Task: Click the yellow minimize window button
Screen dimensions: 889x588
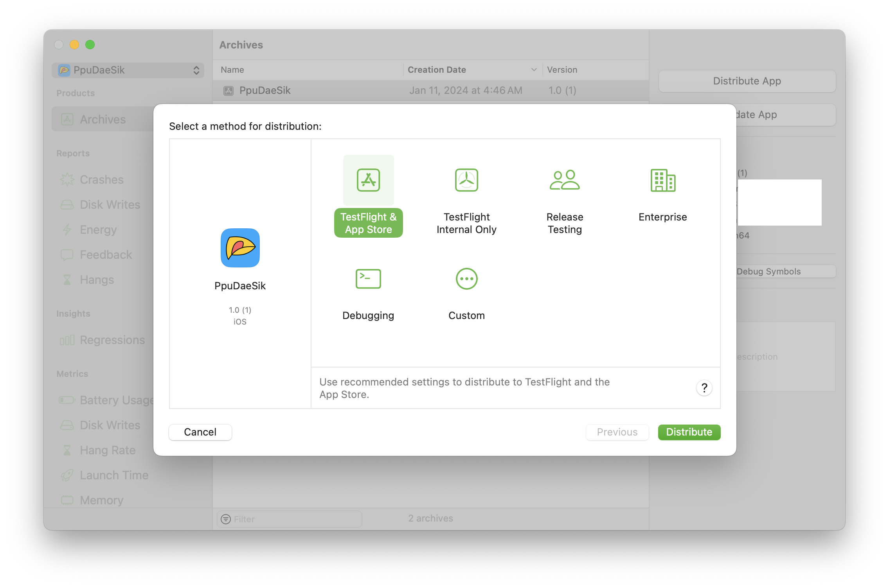Action: coord(74,45)
